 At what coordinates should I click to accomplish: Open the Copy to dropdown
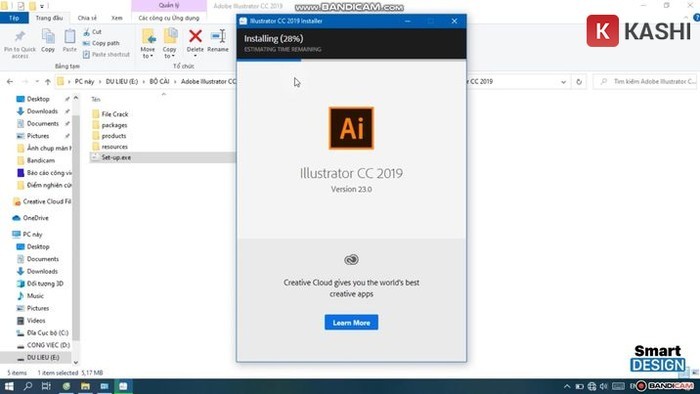pyautogui.click(x=170, y=53)
